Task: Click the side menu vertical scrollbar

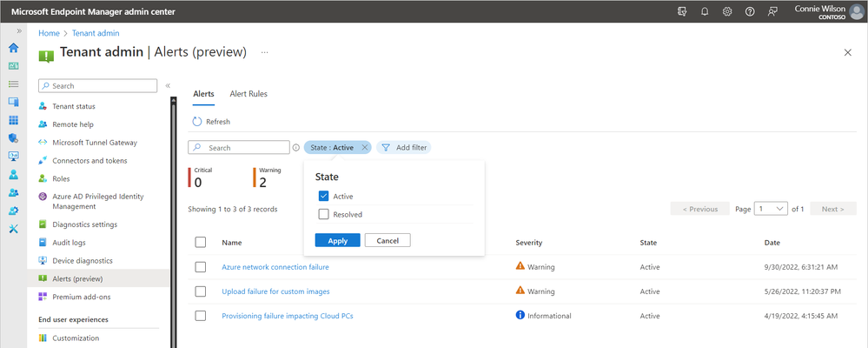Action: [173, 222]
